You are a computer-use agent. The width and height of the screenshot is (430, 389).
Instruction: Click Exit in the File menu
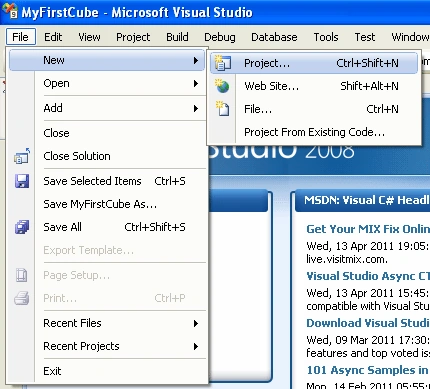(107, 371)
